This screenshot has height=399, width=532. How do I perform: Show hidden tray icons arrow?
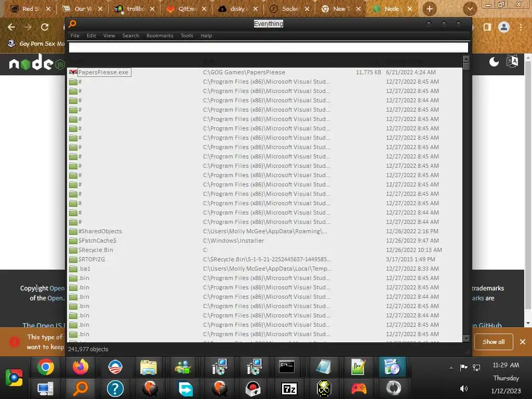click(x=451, y=368)
